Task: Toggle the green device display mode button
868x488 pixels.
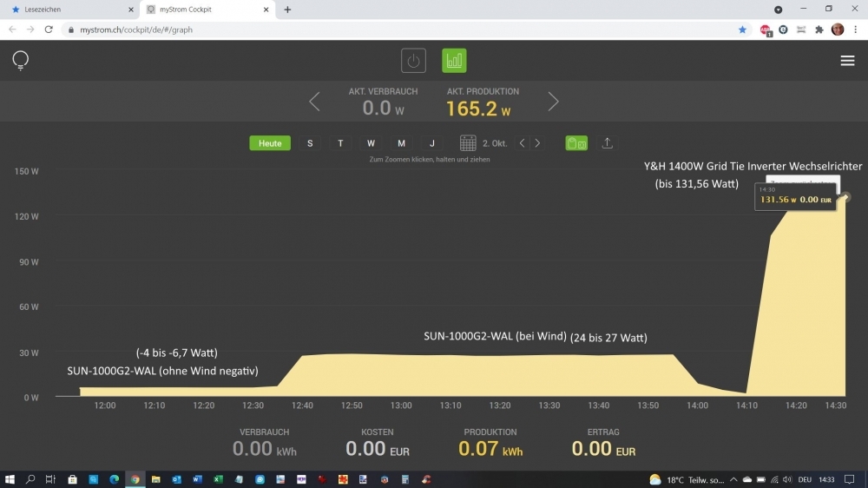Action: [576, 143]
